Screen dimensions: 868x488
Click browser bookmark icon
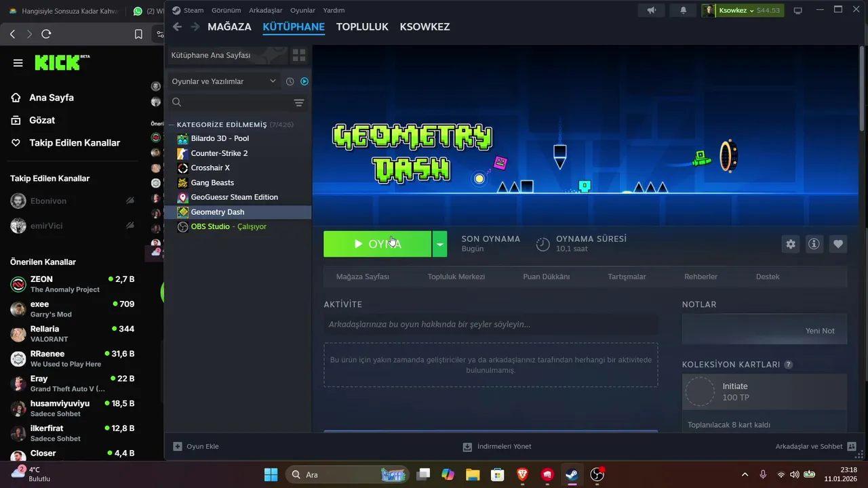point(138,34)
